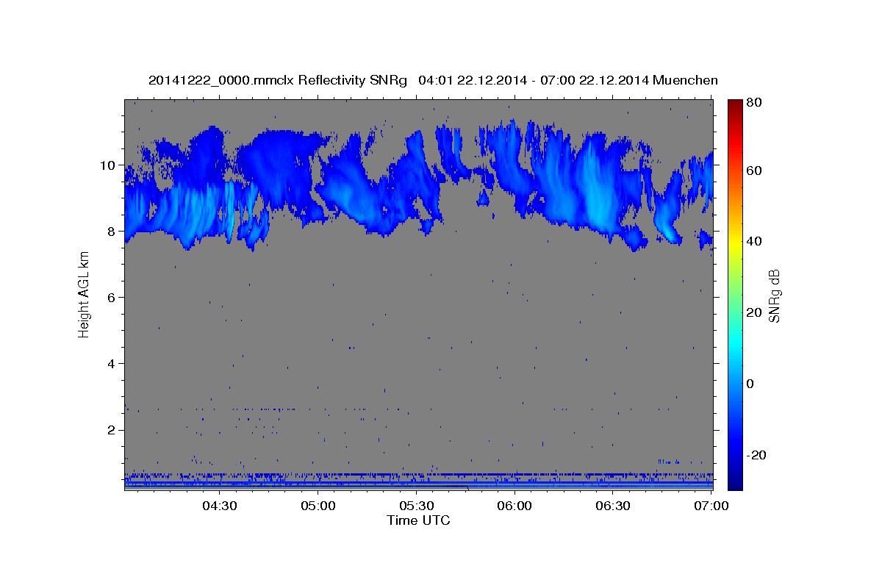Image resolution: width=882 pixels, height=588 pixels.
Task: Click the height tick label 8
Action: click(113, 232)
